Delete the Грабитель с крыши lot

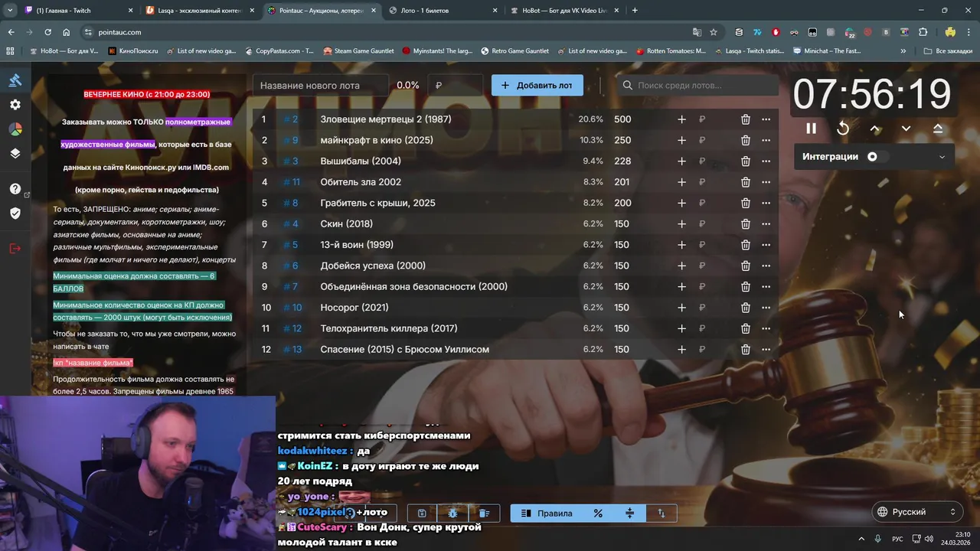745,203
